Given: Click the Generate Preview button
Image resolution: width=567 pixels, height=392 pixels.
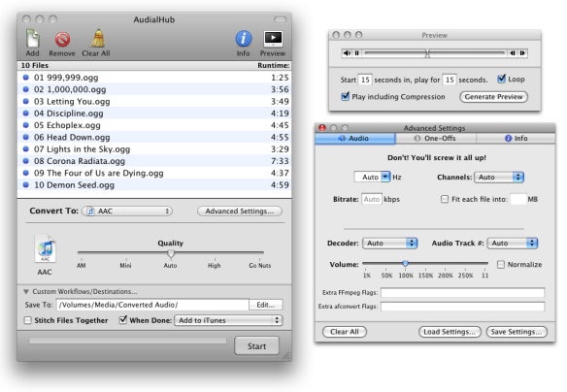Looking at the screenshot, I should tap(493, 96).
